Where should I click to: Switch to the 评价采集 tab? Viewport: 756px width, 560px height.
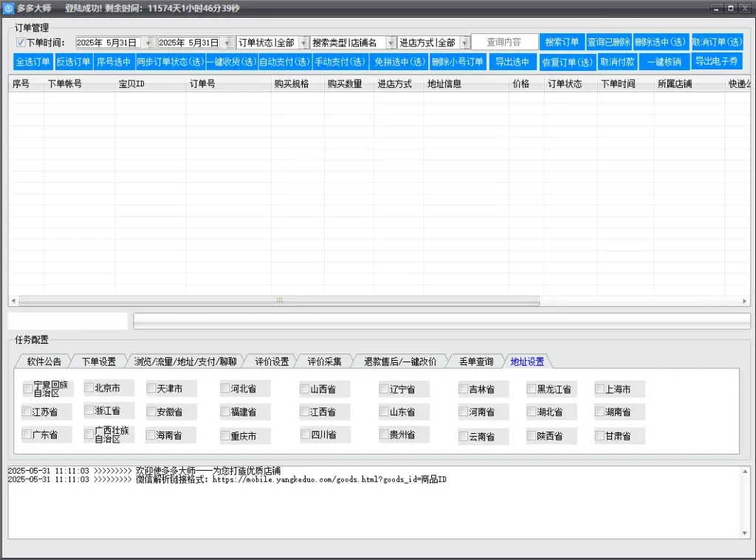pos(324,362)
